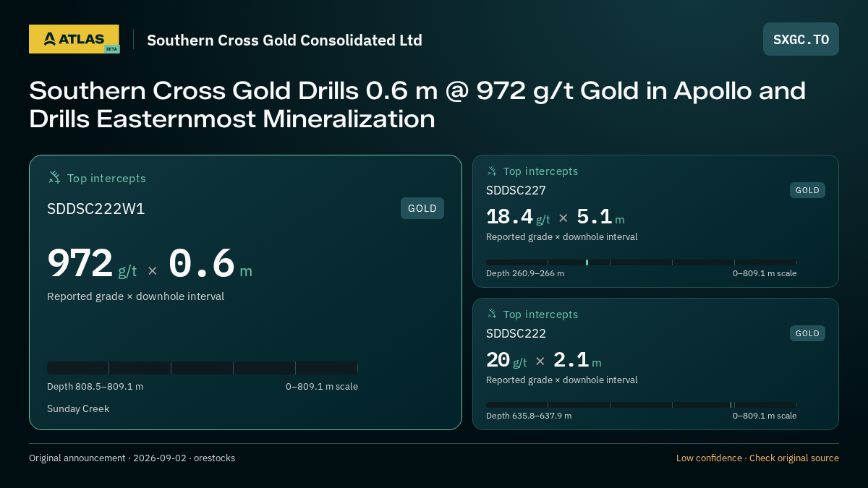Click the 20 g/t grade value

tap(506, 360)
